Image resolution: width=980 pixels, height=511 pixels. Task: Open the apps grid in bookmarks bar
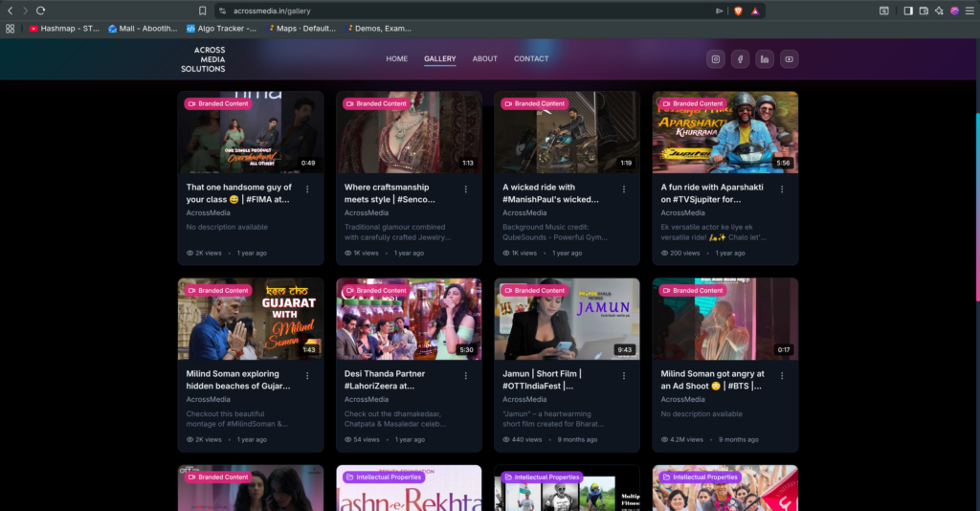10,28
